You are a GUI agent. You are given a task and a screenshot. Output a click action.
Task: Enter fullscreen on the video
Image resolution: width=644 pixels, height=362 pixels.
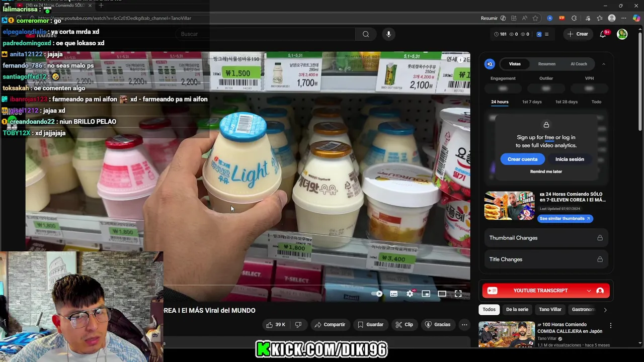(x=458, y=294)
